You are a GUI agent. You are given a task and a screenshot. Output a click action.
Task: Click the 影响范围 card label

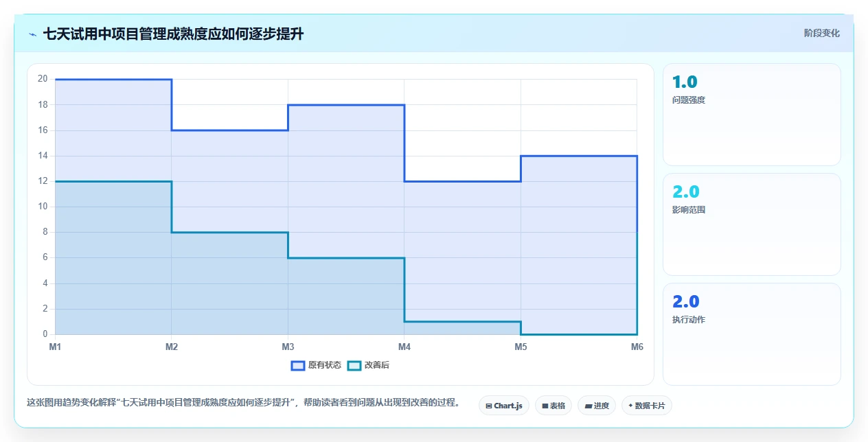tap(689, 210)
